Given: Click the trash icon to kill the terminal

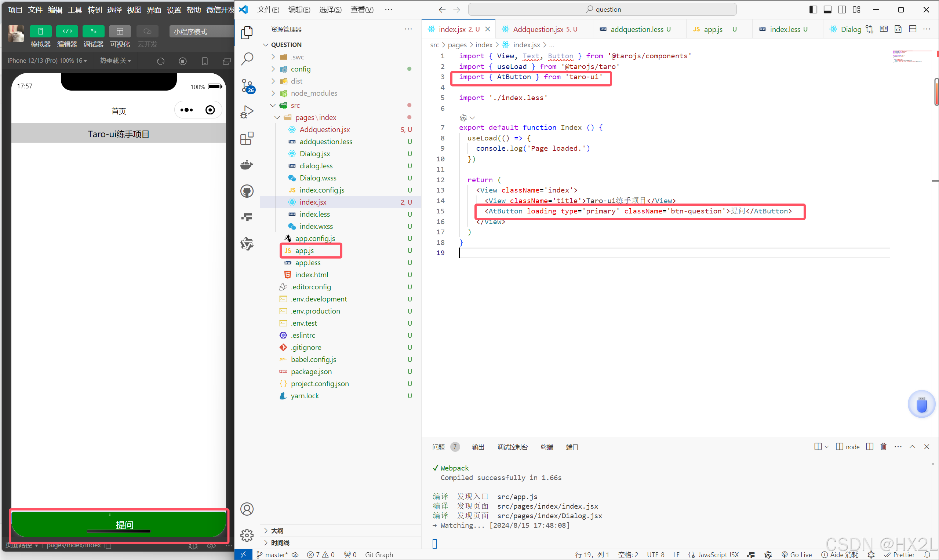Looking at the screenshot, I should click(883, 447).
